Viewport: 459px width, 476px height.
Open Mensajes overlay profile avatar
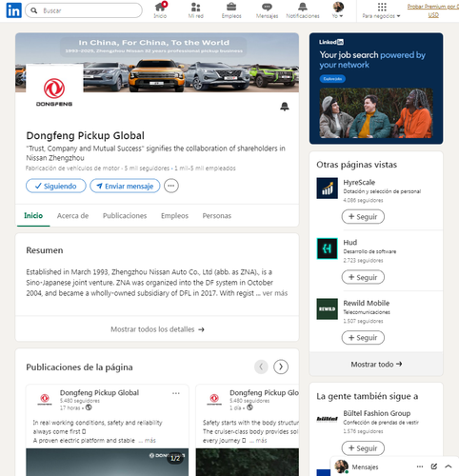click(342, 466)
